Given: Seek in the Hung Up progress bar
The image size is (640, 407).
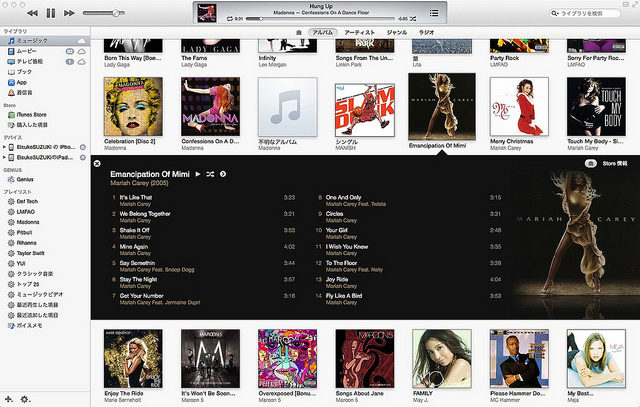Looking at the screenshot, I should click(x=320, y=19).
